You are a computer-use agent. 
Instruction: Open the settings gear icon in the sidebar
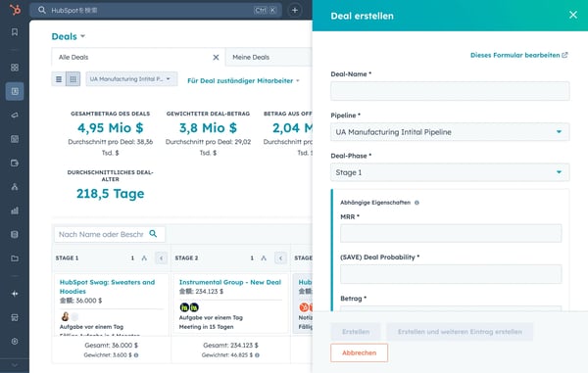(x=15, y=342)
